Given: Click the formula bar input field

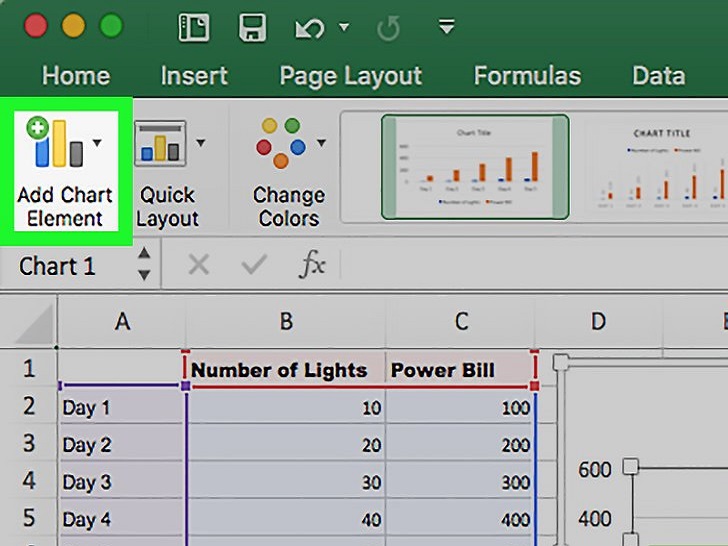Looking at the screenshot, I should 534,266.
